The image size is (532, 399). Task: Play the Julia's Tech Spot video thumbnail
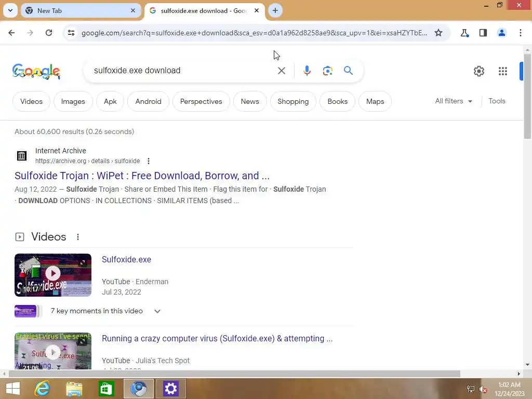pyautogui.click(x=53, y=351)
